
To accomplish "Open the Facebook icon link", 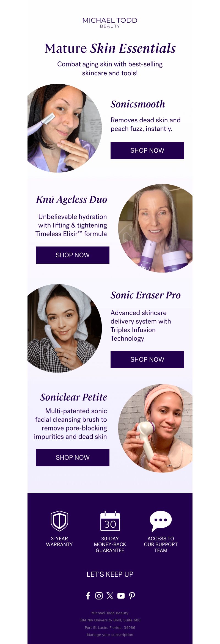I will [88, 596].
